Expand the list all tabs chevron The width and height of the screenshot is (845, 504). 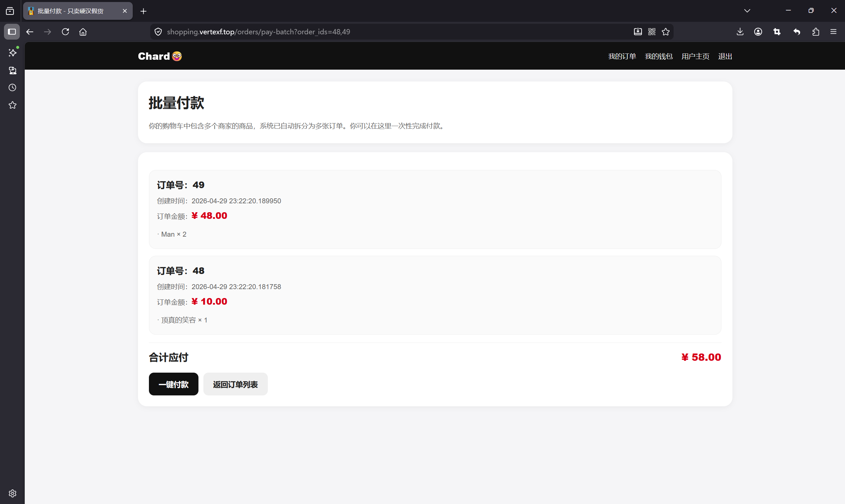click(747, 11)
